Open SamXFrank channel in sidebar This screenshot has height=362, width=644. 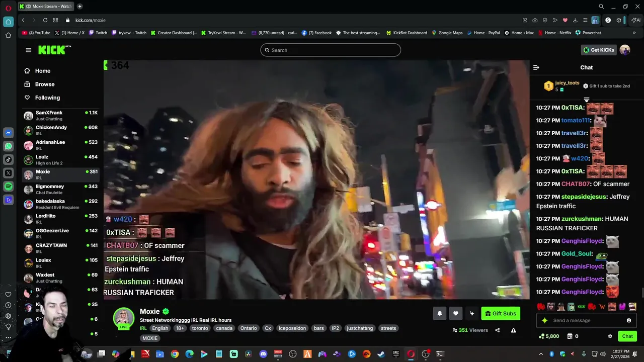coord(60,115)
